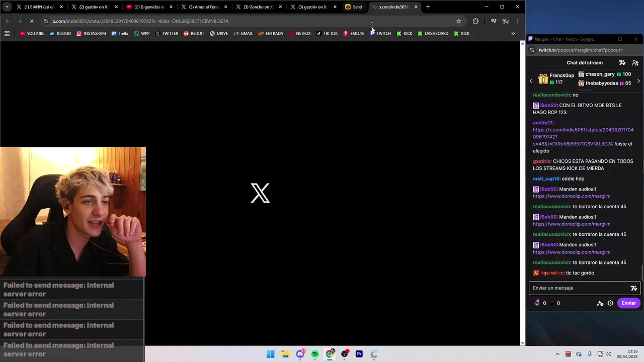Screen dimensions: 644x362
Task: Show previous gift leaderboard entries
Action: click(x=531, y=81)
